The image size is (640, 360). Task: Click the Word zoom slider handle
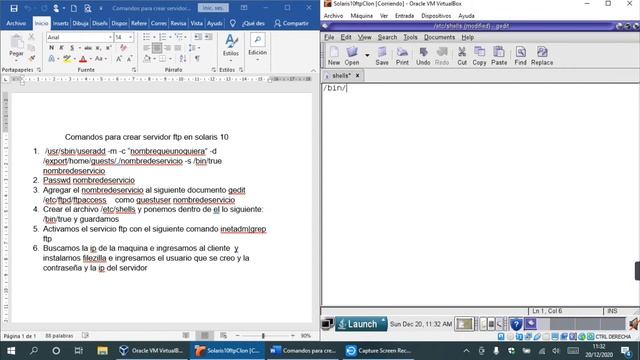point(263,336)
